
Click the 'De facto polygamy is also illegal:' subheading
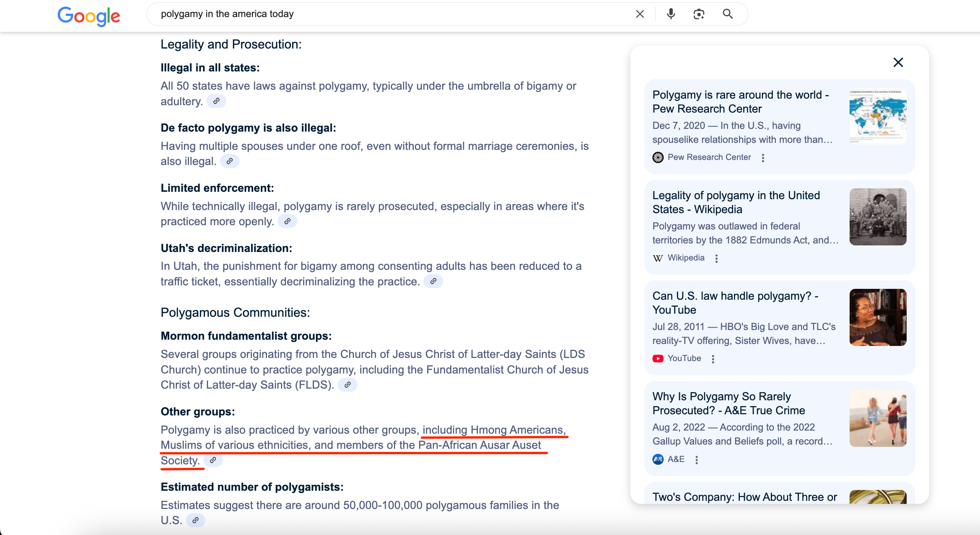click(x=248, y=128)
